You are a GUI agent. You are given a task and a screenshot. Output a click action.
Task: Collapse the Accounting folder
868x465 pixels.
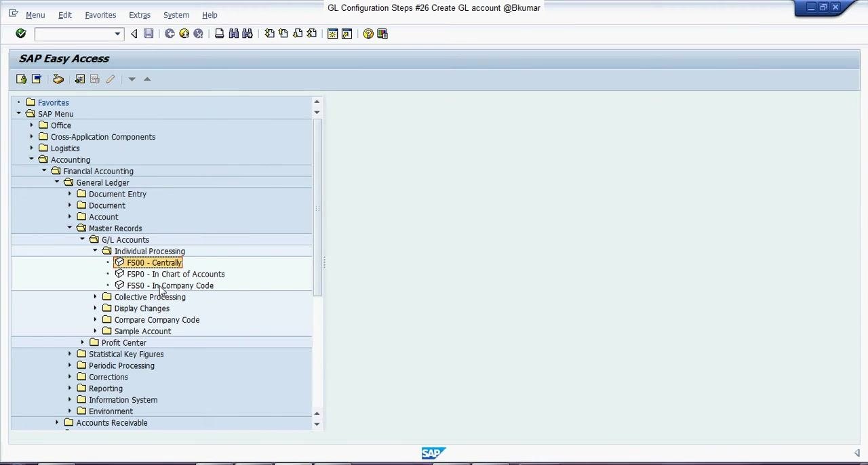tap(31, 159)
